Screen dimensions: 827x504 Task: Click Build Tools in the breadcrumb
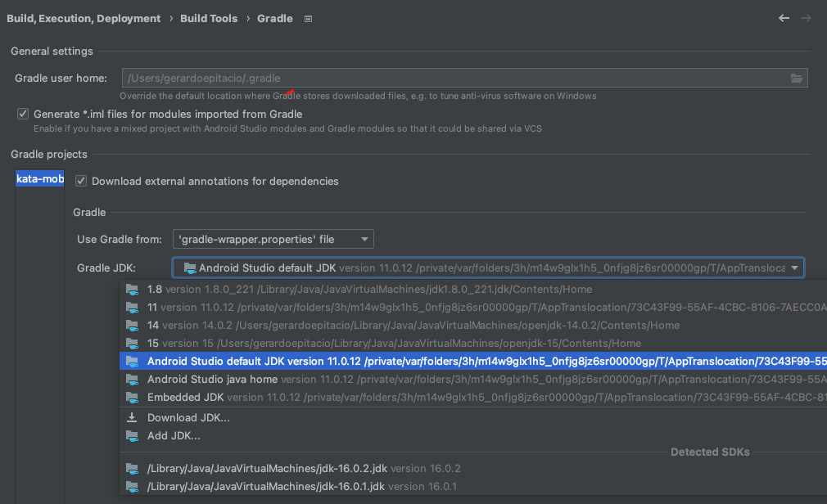pyautogui.click(x=209, y=18)
